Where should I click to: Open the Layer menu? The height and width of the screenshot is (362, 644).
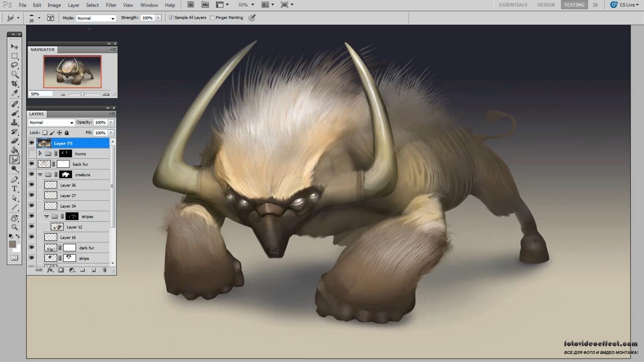74,5
